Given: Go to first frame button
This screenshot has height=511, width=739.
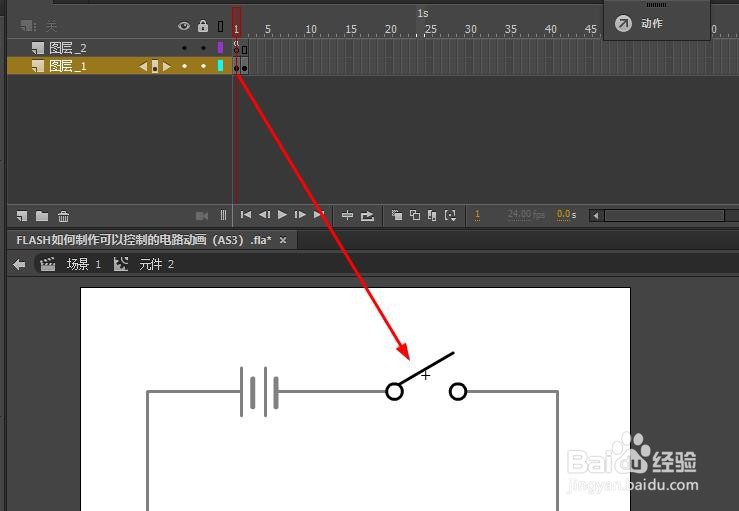Looking at the screenshot, I should (246, 214).
